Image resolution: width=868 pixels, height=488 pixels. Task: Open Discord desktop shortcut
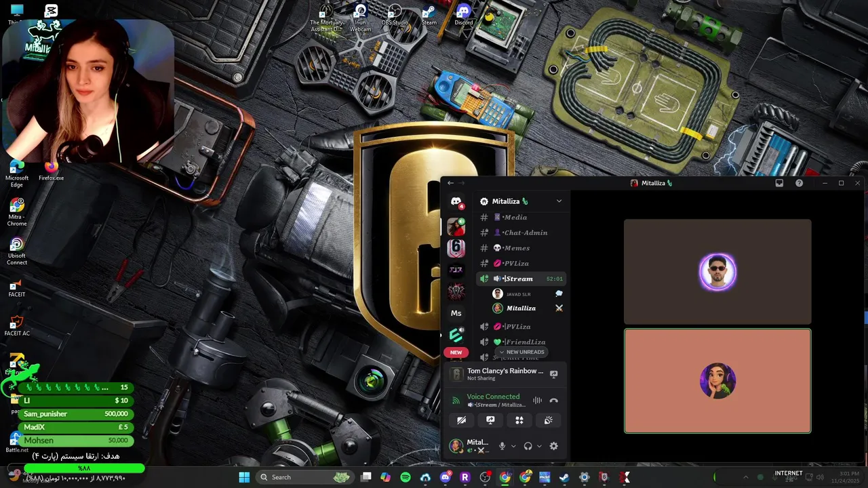pyautogui.click(x=463, y=15)
